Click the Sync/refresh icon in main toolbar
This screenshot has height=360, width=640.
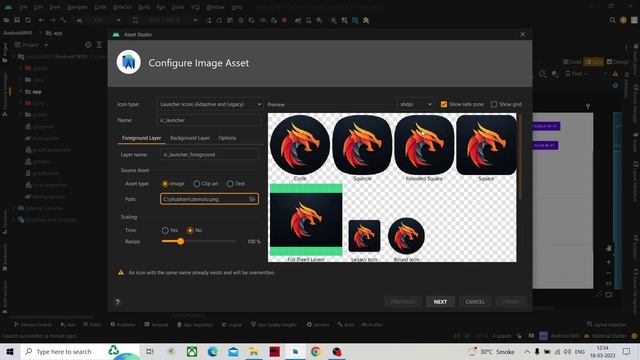pyautogui.click(x=28, y=20)
